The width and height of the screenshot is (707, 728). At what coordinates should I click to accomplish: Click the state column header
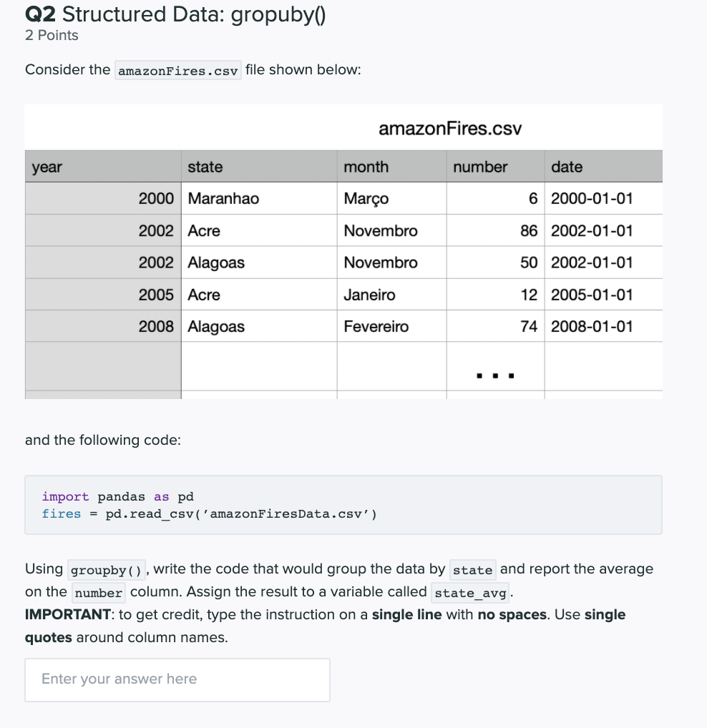[x=205, y=167]
